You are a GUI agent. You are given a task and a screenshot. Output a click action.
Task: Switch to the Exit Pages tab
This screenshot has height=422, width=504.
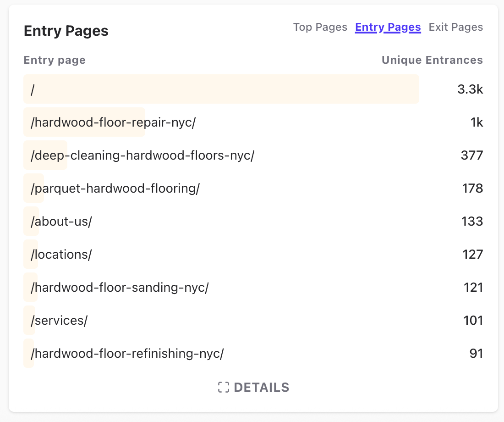tap(455, 27)
